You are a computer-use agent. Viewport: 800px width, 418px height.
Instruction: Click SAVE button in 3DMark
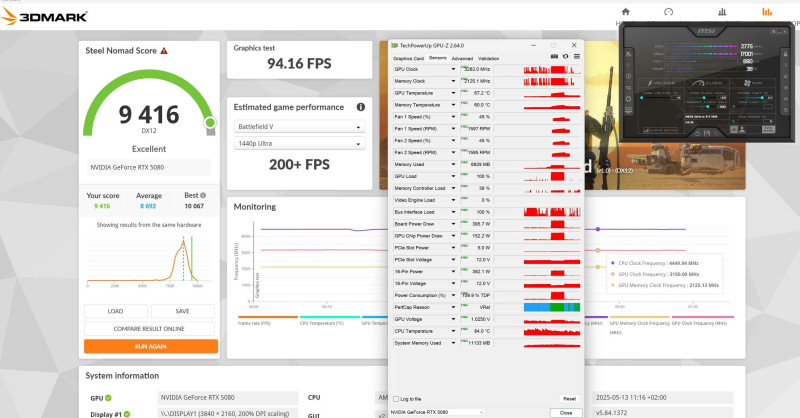tap(182, 311)
